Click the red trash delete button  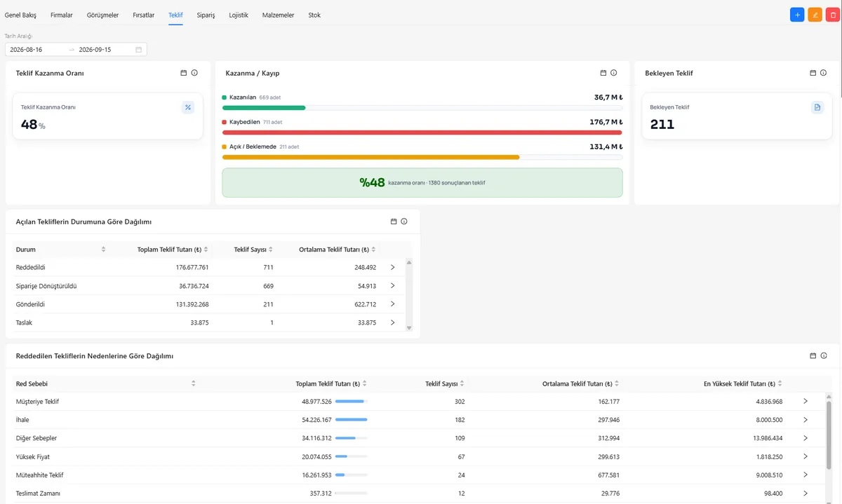coord(834,15)
